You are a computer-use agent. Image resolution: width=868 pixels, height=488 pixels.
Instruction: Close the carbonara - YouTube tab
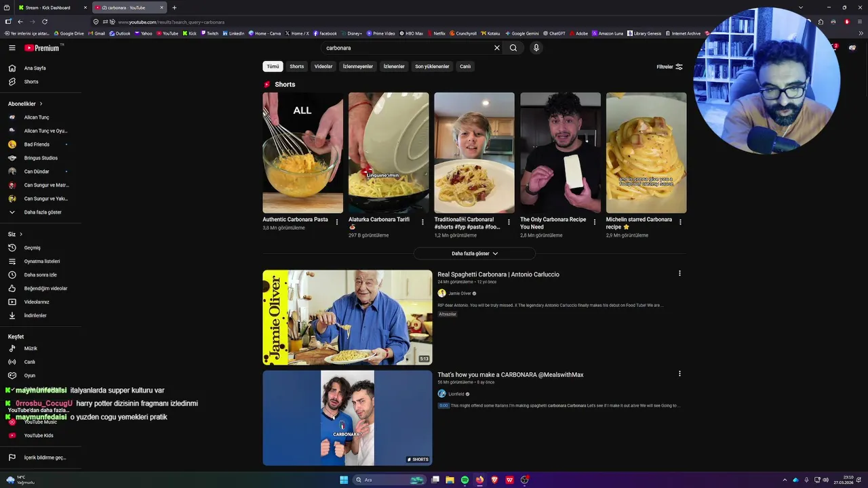(162, 7)
